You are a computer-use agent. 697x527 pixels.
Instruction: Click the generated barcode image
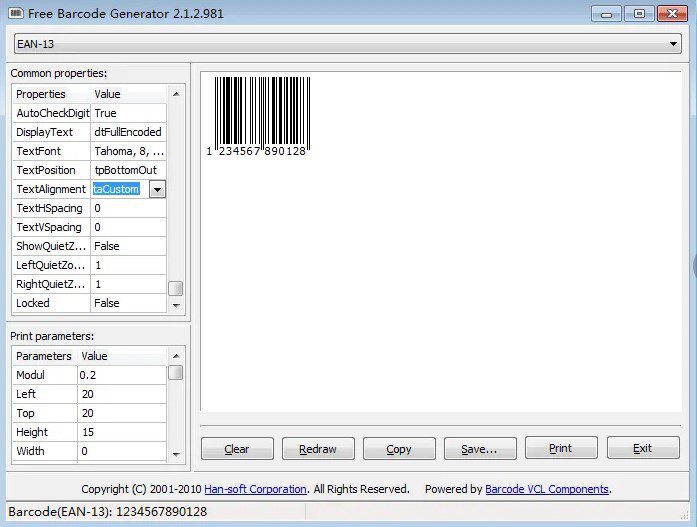point(259,116)
